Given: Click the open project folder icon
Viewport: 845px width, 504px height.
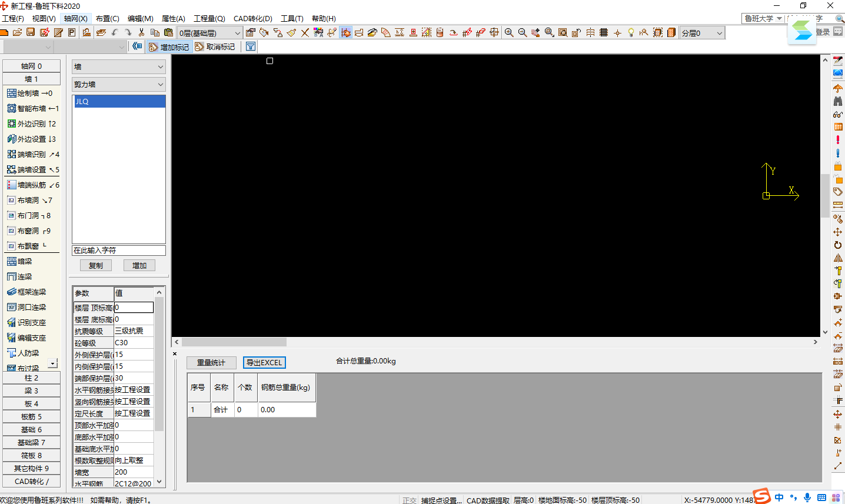Looking at the screenshot, I should 18,32.
